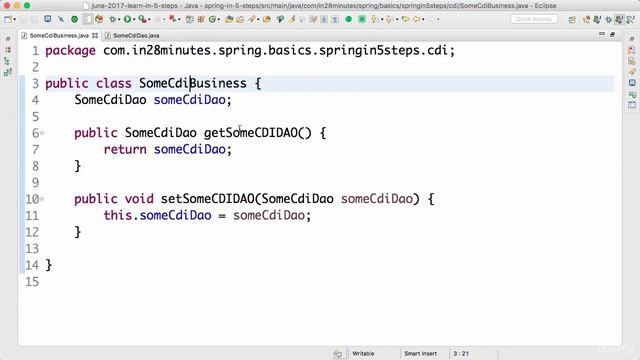Click the status bar icon left of Writable
This screenshot has height=360, width=640.
point(338,353)
